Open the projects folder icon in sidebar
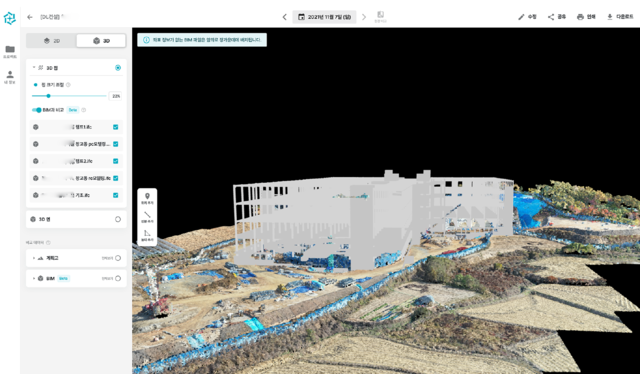The image size is (640, 374). [x=10, y=49]
